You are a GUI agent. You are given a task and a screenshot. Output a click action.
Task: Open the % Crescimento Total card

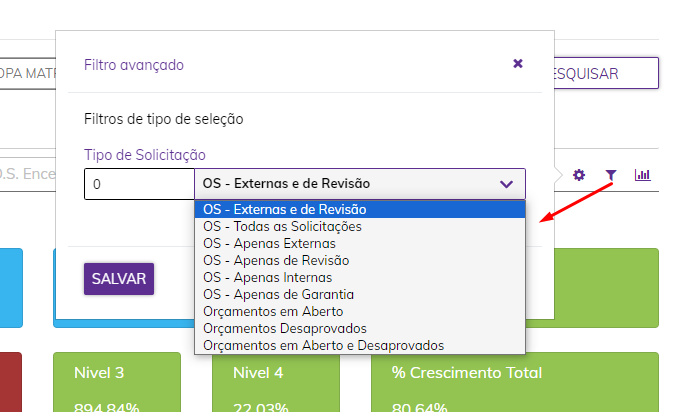510,382
